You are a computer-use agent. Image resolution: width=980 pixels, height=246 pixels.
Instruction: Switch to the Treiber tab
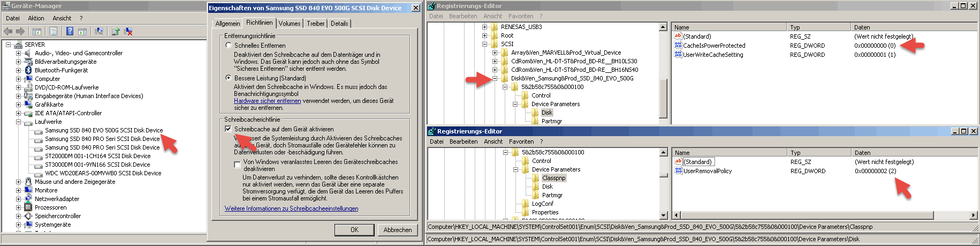315,24
